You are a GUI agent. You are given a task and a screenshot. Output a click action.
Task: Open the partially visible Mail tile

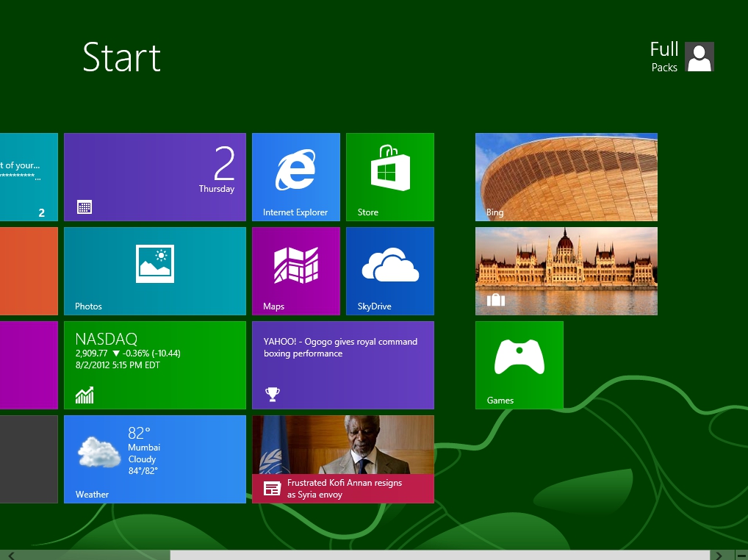(x=29, y=177)
